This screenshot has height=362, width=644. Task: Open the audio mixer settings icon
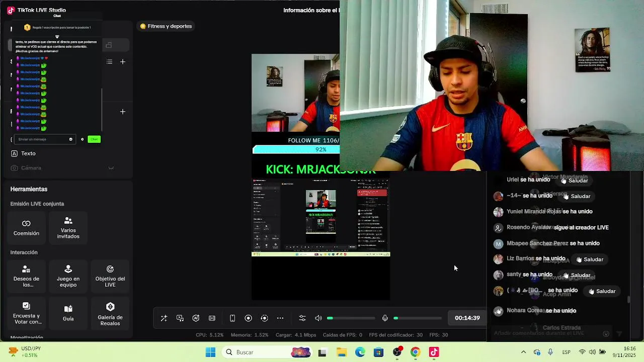point(302,318)
